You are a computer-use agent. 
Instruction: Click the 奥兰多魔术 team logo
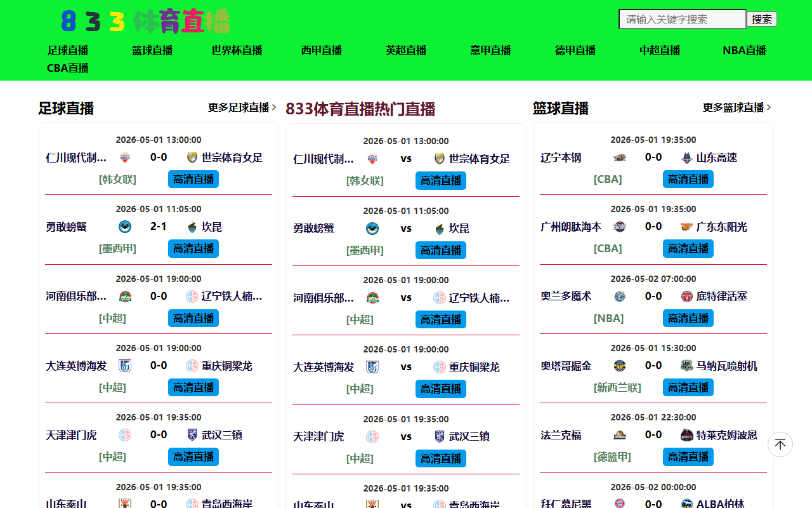coord(620,296)
